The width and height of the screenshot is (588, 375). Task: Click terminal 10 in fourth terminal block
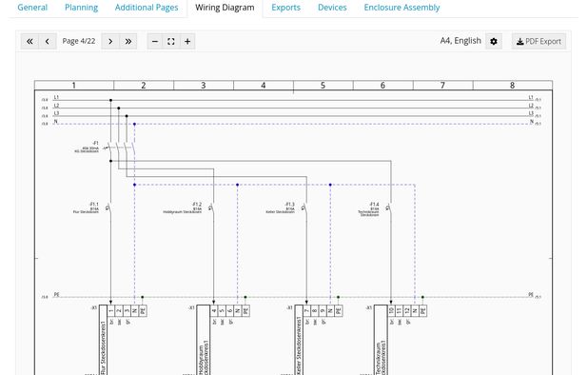pos(391,310)
